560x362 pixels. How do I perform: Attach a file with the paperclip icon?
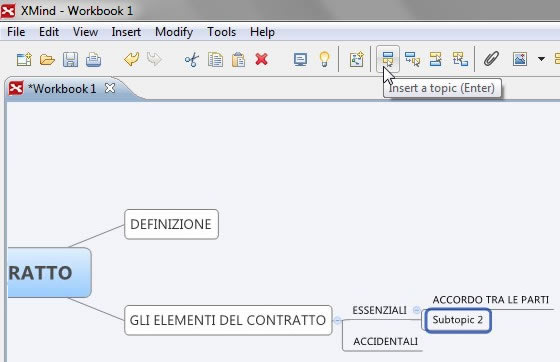point(491,59)
